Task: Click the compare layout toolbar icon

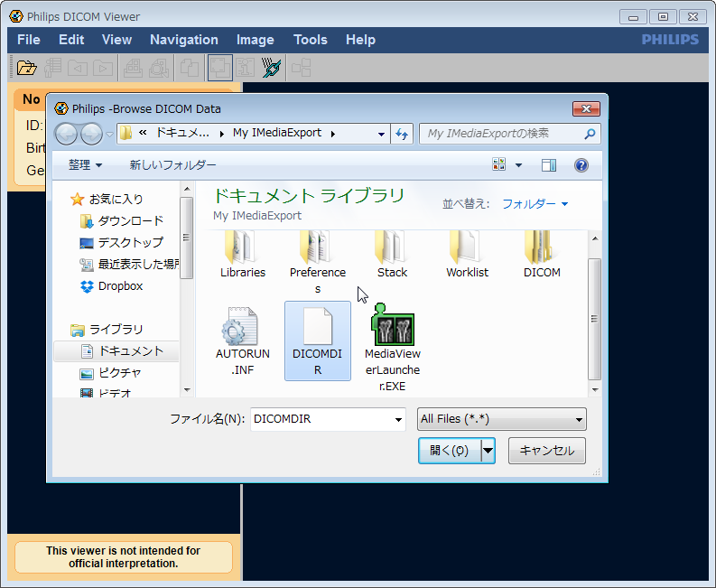Action: (x=302, y=68)
